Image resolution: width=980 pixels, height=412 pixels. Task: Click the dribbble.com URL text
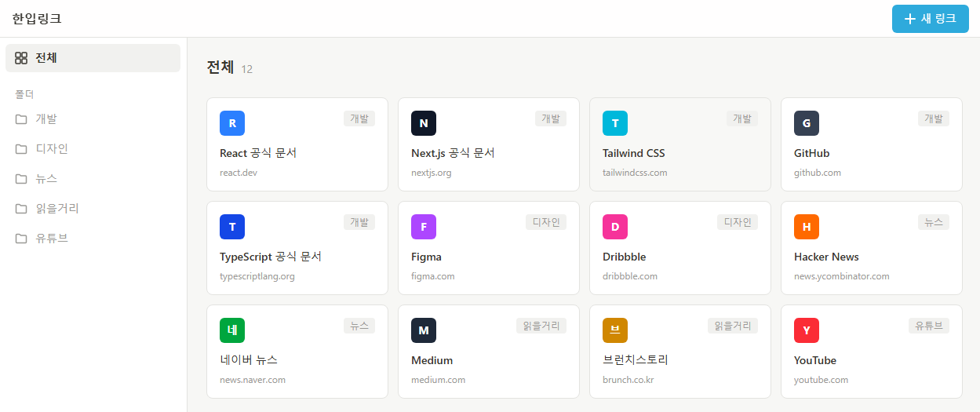click(630, 276)
